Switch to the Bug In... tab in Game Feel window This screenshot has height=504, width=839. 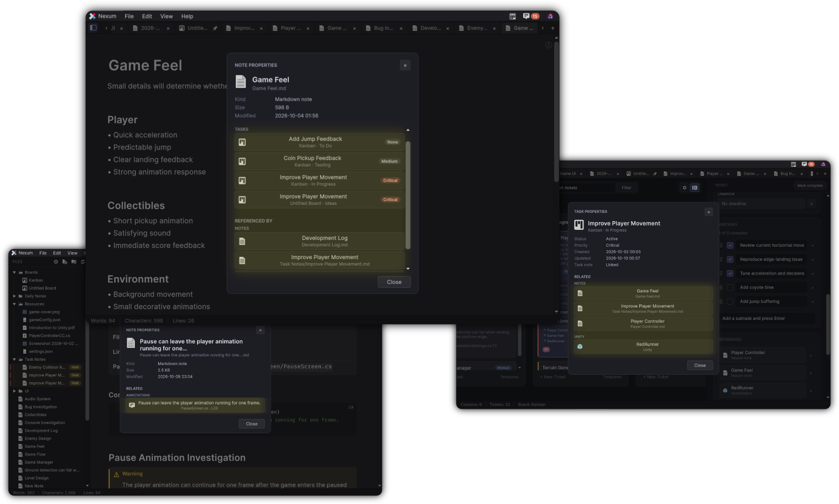[x=384, y=28]
